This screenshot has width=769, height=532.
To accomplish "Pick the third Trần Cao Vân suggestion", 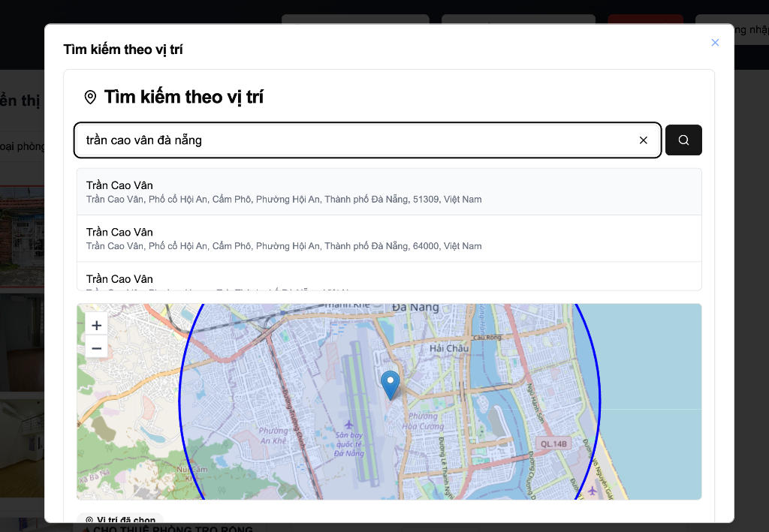I will click(x=389, y=280).
